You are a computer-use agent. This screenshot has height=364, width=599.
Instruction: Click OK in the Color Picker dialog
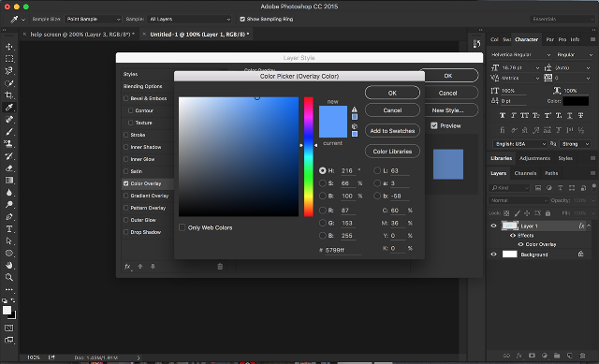pyautogui.click(x=392, y=93)
